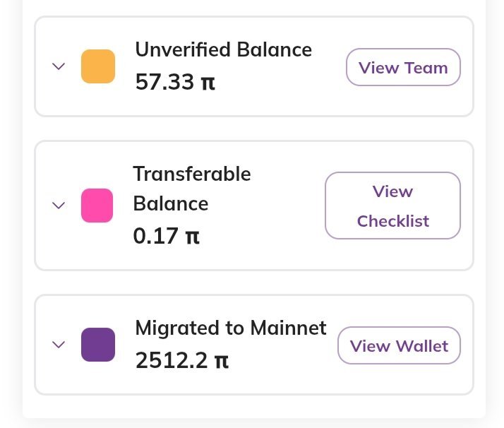Viewport: 504px width, 428px height.
Task: Select the Migrated to Mainnet title text
Action: click(x=231, y=328)
